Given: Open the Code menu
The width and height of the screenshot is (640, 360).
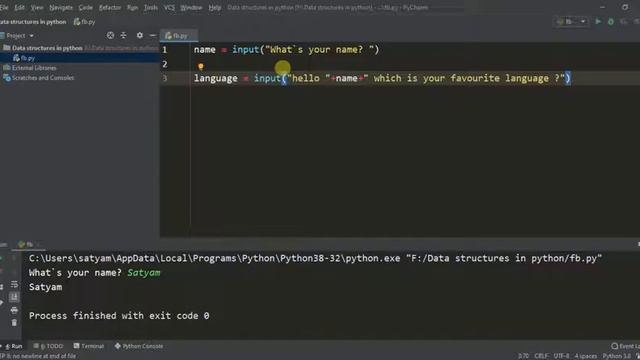Looking at the screenshot, I should pyautogui.click(x=85, y=7).
